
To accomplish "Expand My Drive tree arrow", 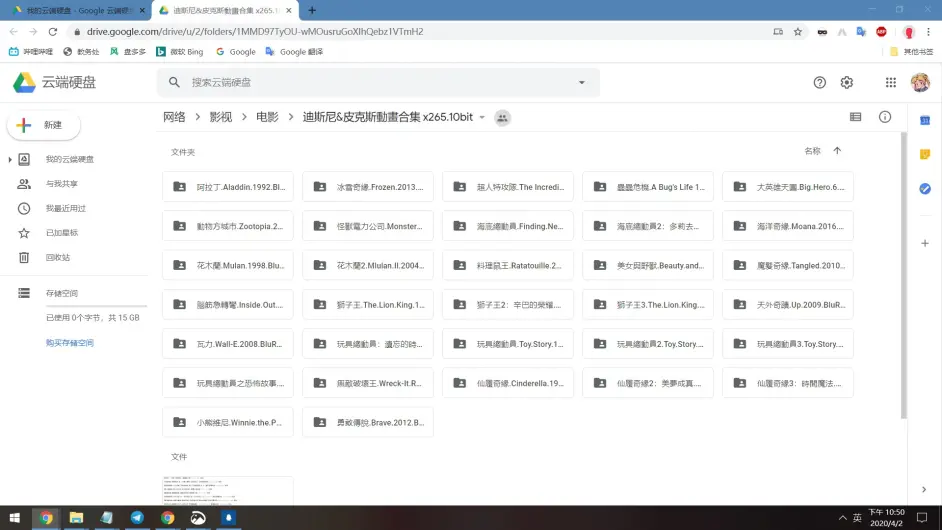I will tap(10, 159).
